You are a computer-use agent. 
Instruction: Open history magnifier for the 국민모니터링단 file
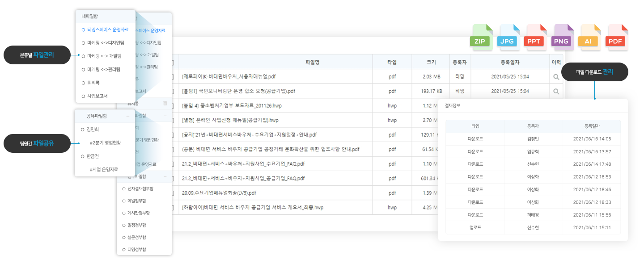coord(556,91)
